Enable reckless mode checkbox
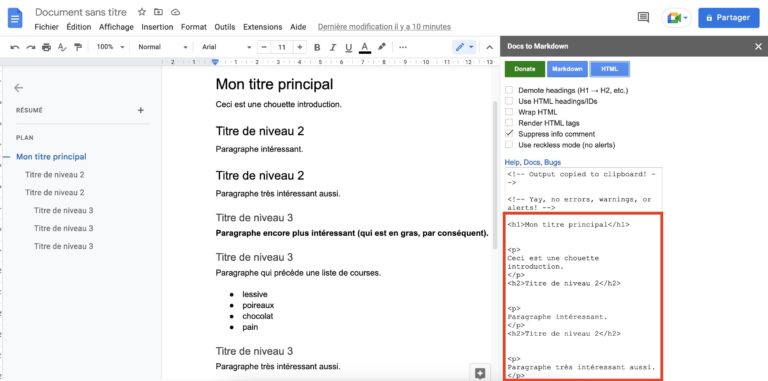The width and height of the screenshot is (768, 381). (509, 144)
